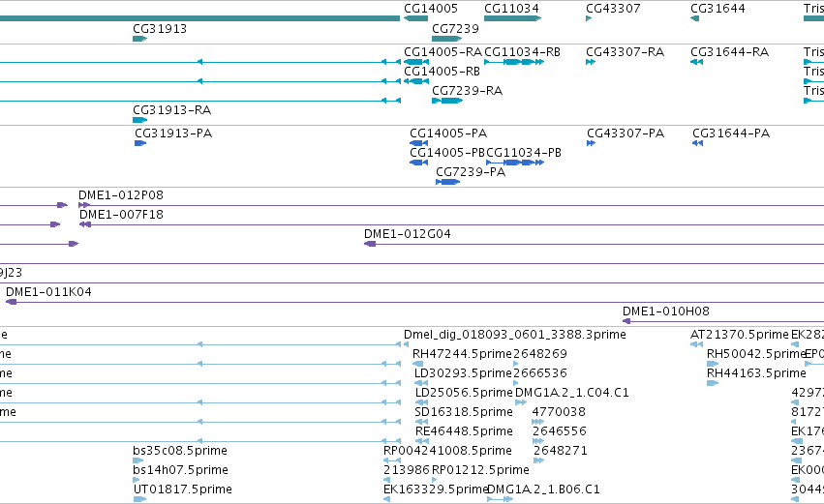The height and width of the screenshot is (504, 824).
Task: Open transcript CG11034-RB
Action: tap(514, 62)
